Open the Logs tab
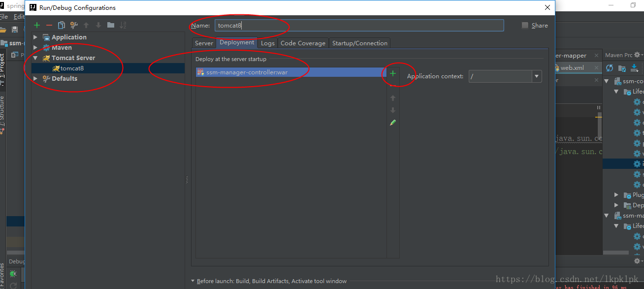Viewport: 644px width, 289px height. point(268,43)
